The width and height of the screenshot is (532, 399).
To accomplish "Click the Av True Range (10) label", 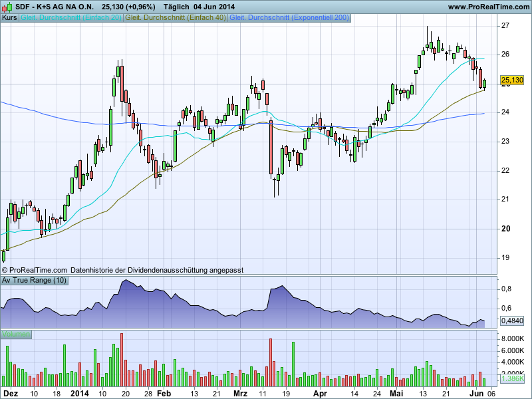I will pos(35,280).
